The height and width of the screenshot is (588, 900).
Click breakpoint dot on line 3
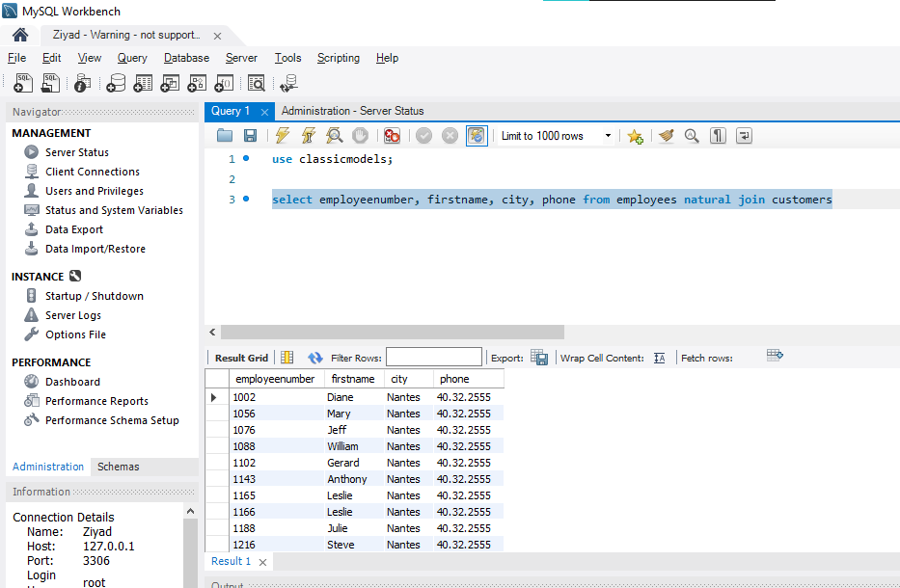(246, 200)
